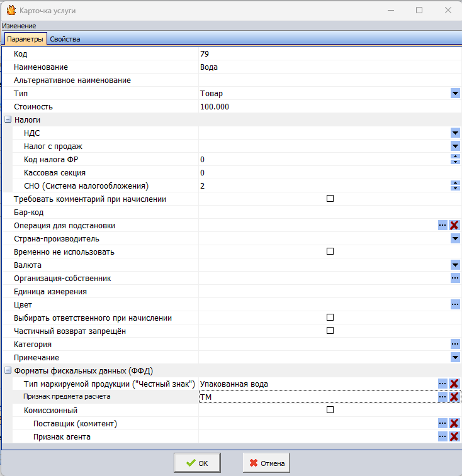Check the Комиссионный checkbox
Image resolution: width=462 pixels, height=476 pixels.
pyautogui.click(x=329, y=410)
